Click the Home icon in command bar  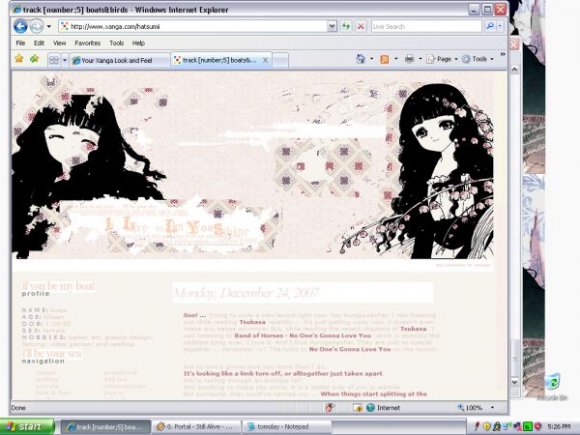[x=361, y=59]
